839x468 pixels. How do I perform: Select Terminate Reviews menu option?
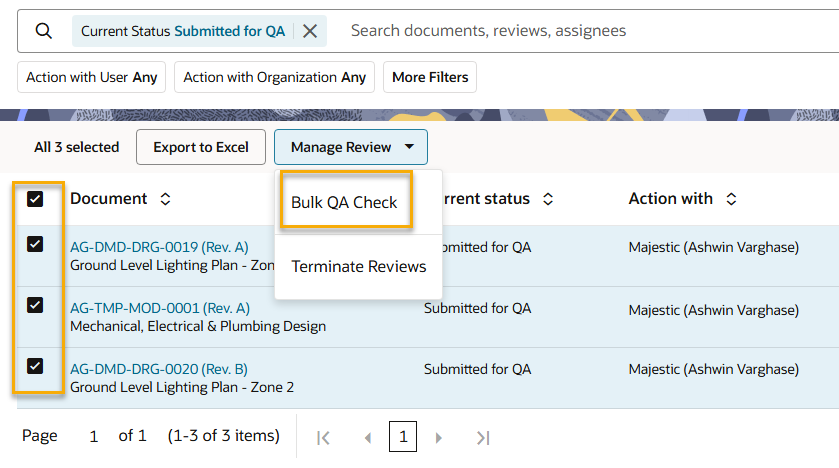pyautogui.click(x=358, y=266)
